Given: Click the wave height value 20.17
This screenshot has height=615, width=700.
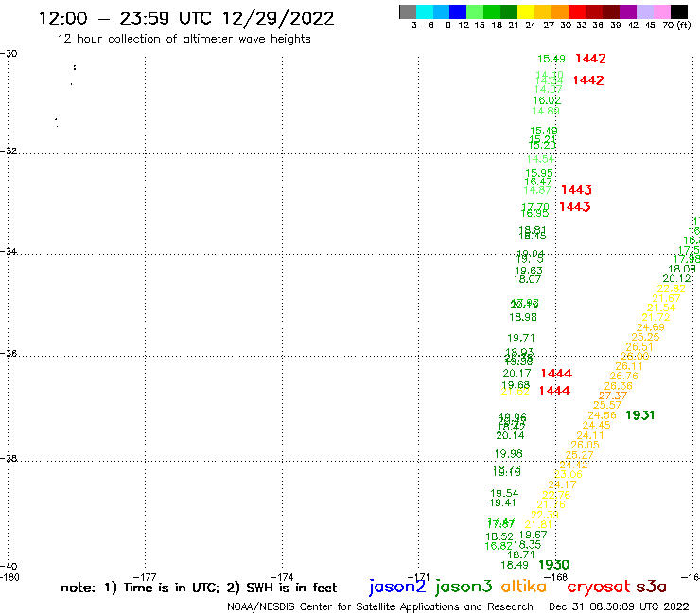Looking at the screenshot, I should (x=517, y=373).
